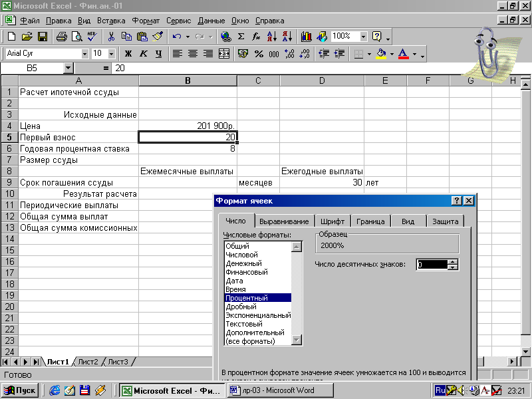Open a file with the folder icon

click(27, 37)
